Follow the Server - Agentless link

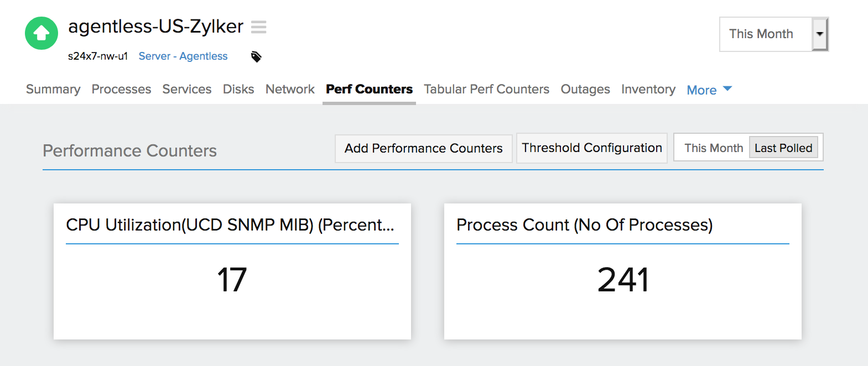click(x=183, y=56)
